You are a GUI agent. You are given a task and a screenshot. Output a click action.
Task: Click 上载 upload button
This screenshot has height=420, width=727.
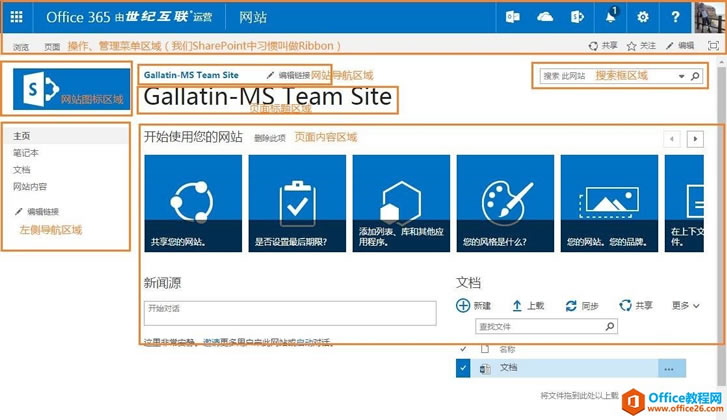pyautogui.click(x=528, y=305)
